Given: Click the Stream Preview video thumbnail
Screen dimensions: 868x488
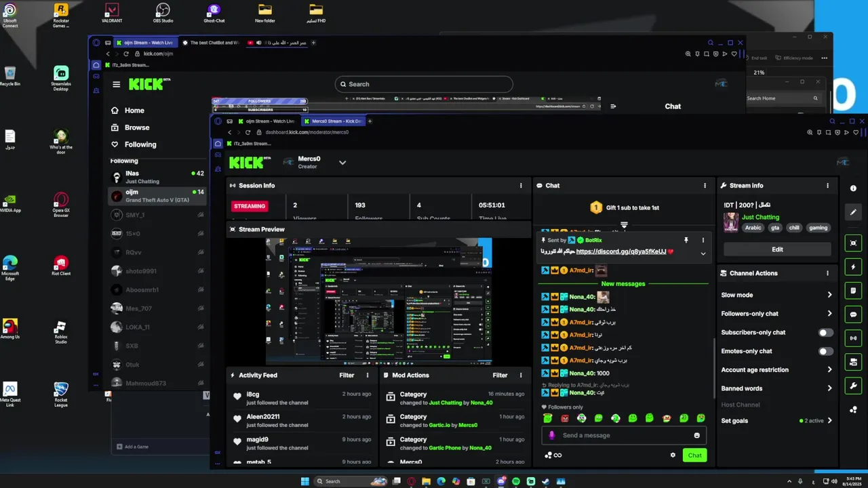Looking at the screenshot, I should tap(378, 301).
